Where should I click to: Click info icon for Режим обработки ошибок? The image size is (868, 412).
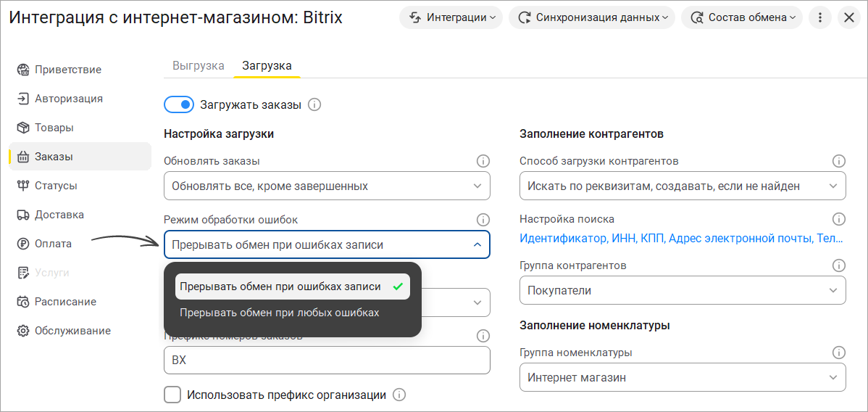point(483,220)
